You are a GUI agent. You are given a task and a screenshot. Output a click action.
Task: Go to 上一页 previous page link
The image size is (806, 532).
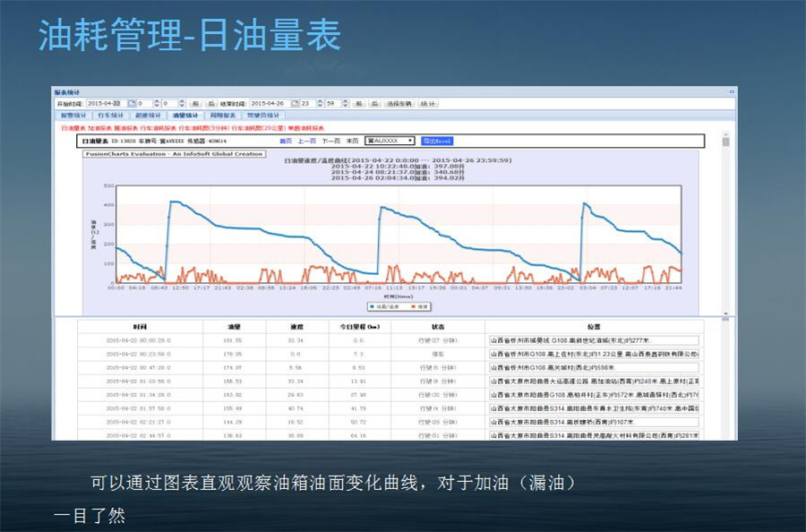pyautogui.click(x=307, y=141)
